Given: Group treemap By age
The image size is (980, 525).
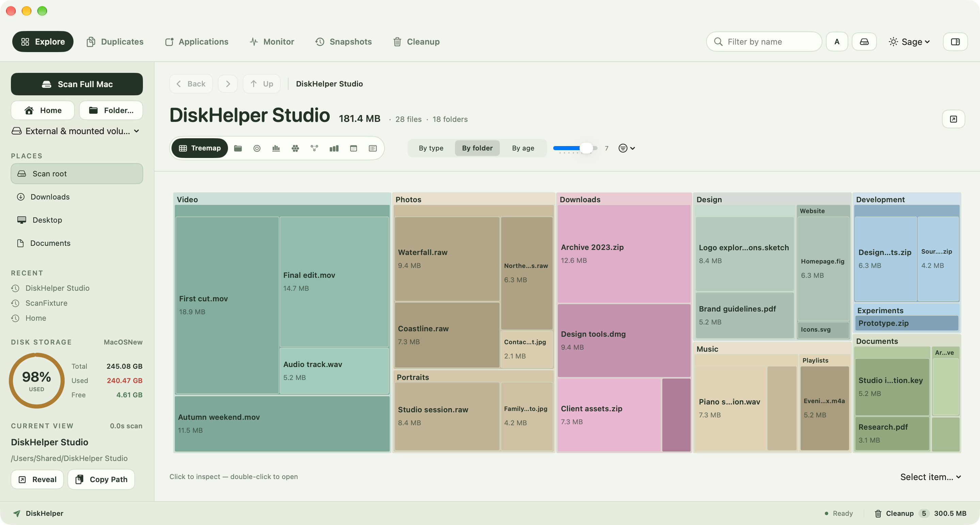Looking at the screenshot, I should point(523,148).
